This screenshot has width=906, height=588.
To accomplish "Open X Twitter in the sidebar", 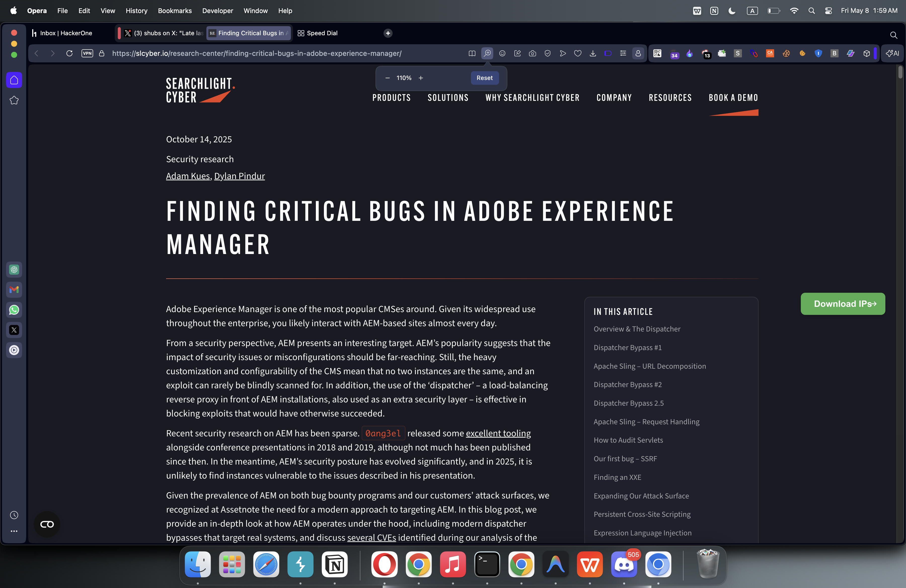I will pos(14,330).
